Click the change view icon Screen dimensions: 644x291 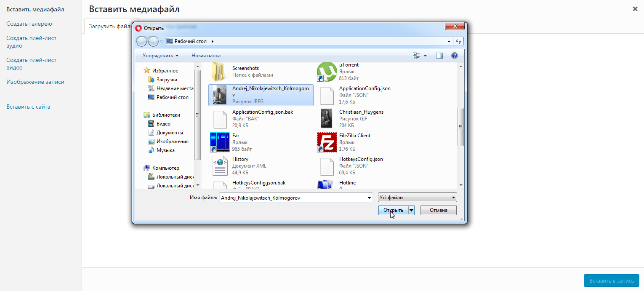[417, 56]
